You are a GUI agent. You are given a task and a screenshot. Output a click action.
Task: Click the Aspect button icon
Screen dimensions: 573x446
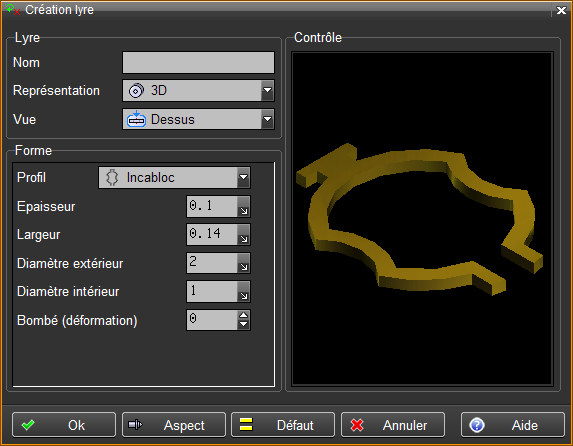[x=135, y=424]
